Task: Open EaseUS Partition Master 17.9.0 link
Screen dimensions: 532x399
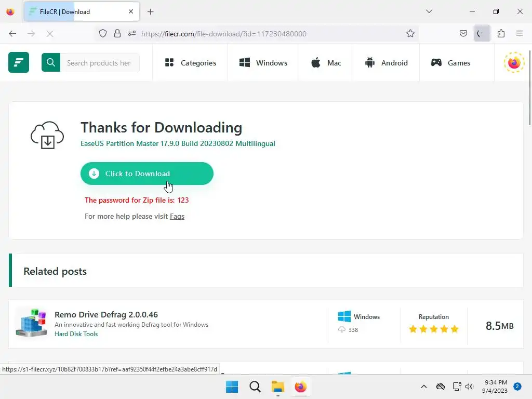Action: (178, 143)
